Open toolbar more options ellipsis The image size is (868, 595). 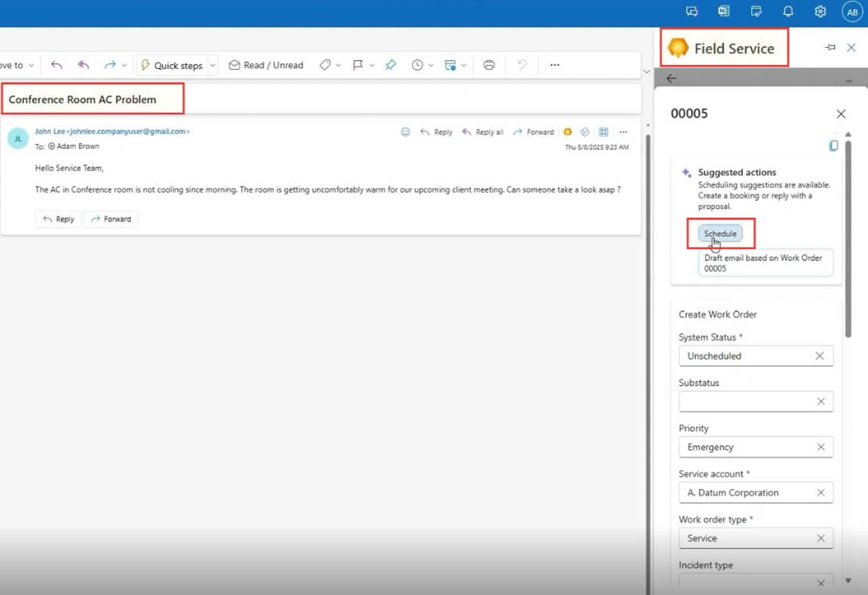555,65
